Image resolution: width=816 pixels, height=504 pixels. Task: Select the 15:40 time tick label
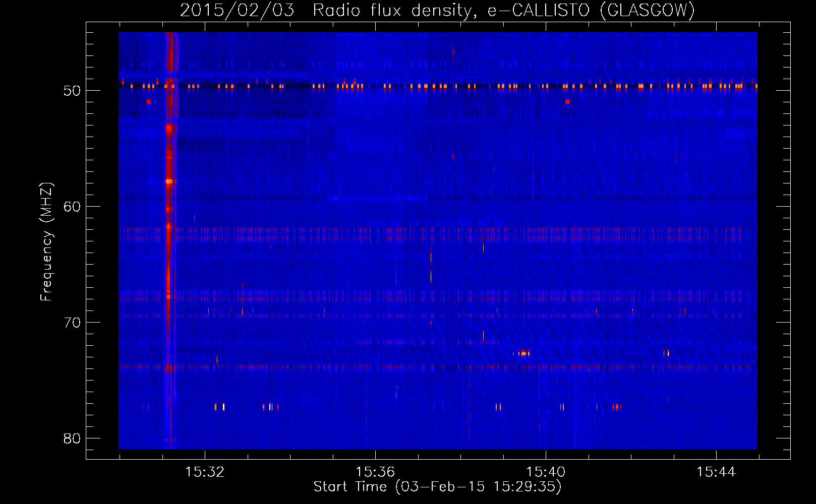pos(546,472)
